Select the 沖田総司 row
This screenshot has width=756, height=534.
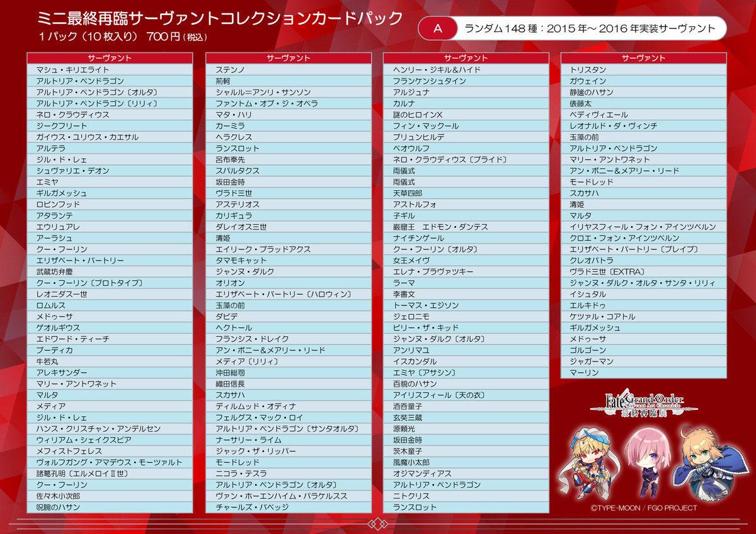coord(288,373)
